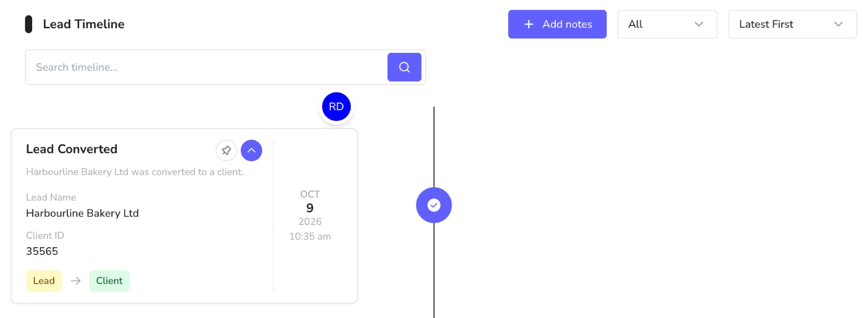This screenshot has width=868, height=318.
Task: Click the Client ID field label
Action: 45,235
